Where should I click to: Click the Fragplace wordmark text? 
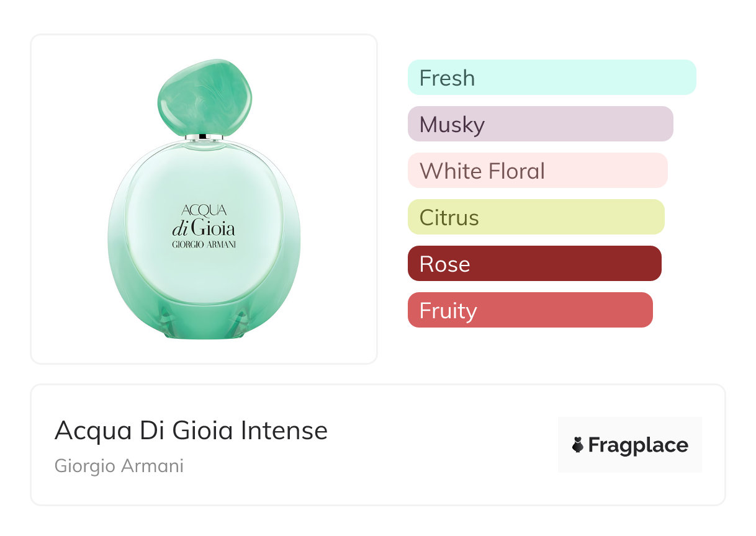(638, 445)
